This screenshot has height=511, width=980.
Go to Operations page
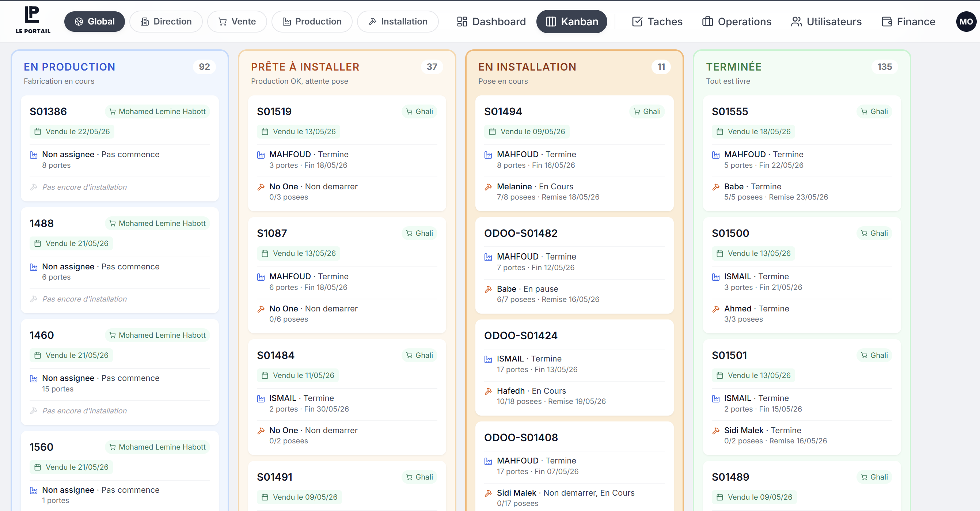(736, 22)
